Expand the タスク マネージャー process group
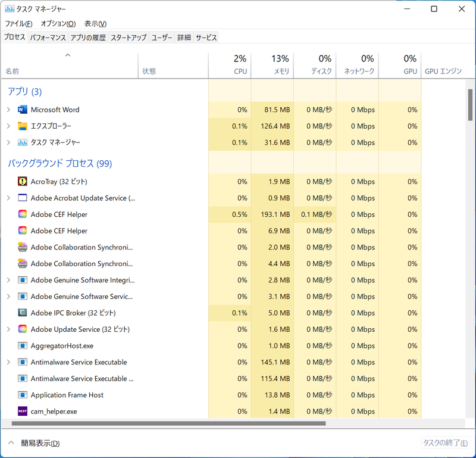This screenshot has width=476, height=458. click(x=8, y=142)
